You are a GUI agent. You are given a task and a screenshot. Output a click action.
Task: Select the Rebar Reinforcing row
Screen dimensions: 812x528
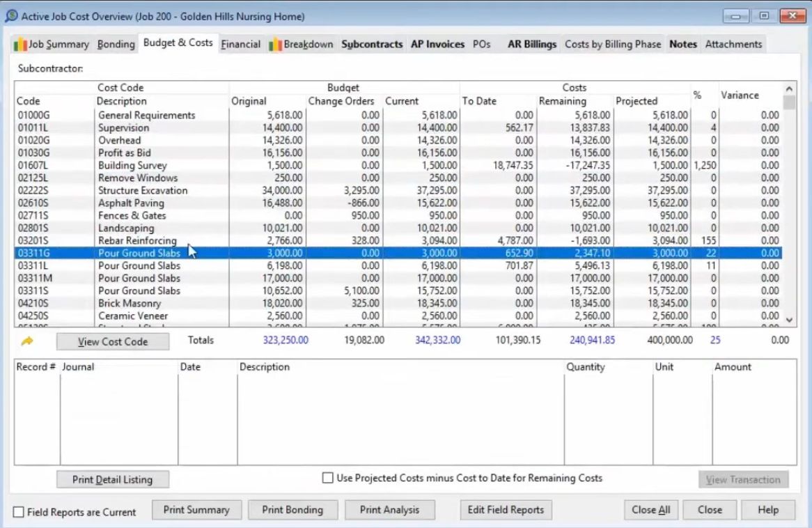pyautogui.click(x=137, y=241)
